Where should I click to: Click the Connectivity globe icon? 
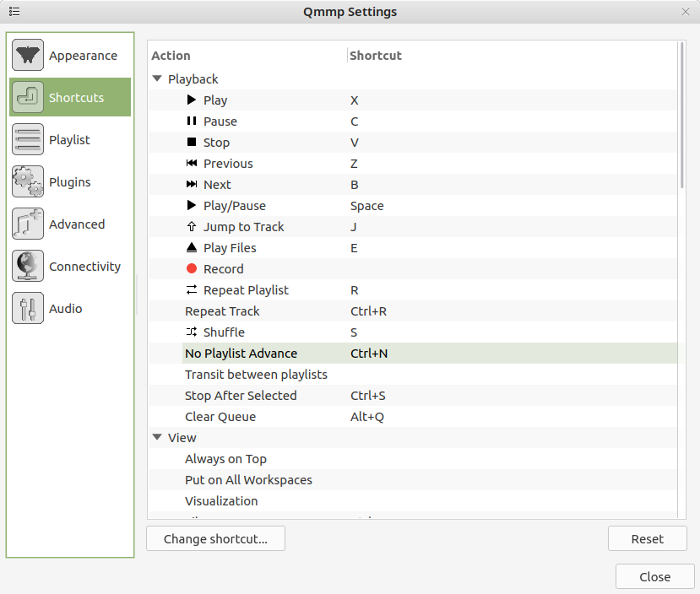(x=28, y=266)
